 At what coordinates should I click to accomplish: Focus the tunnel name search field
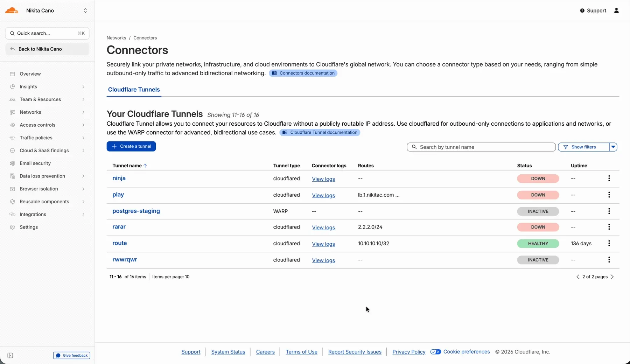coord(481,147)
